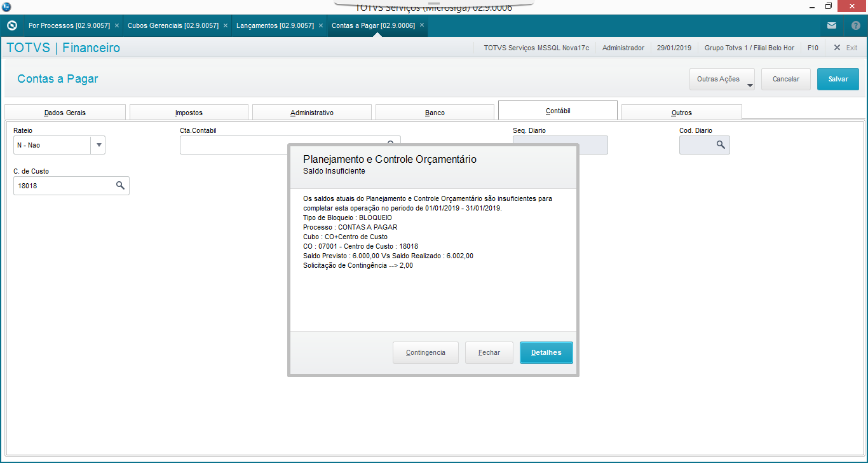The height and width of the screenshot is (463, 868).
Task: Close the Cubos Gerenciais tab
Action: point(226,25)
